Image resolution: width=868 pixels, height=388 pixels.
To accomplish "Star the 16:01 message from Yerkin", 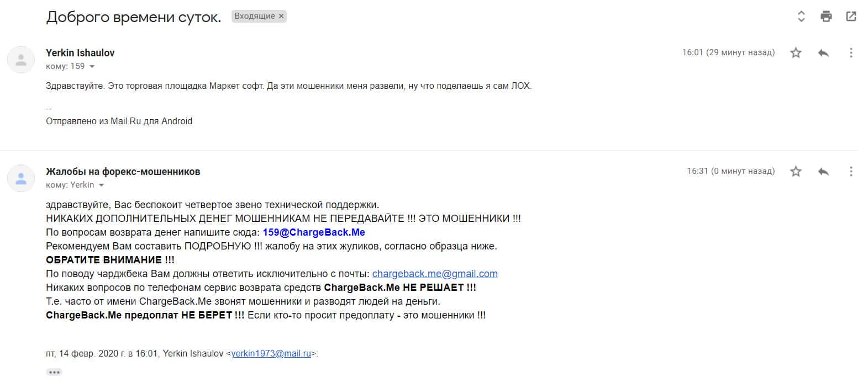I will pyautogui.click(x=796, y=53).
